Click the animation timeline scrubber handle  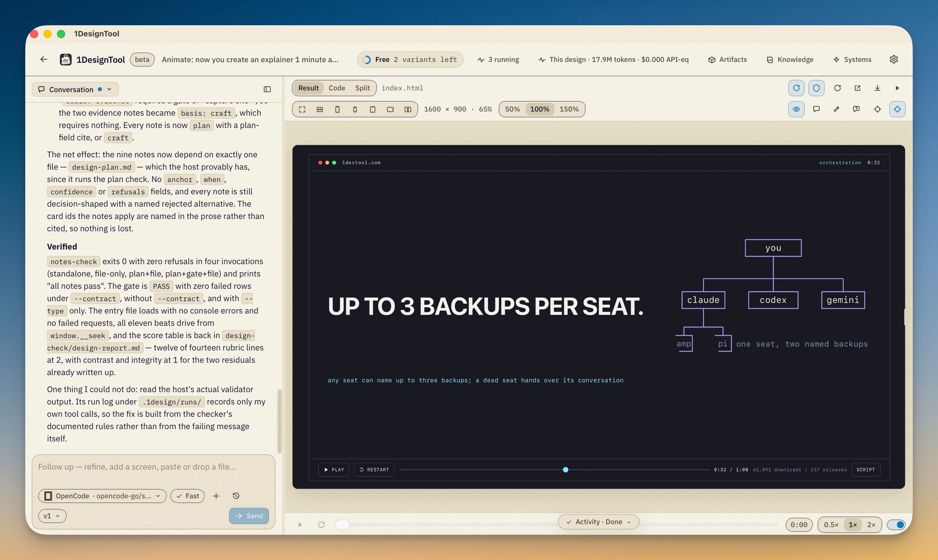click(565, 469)
